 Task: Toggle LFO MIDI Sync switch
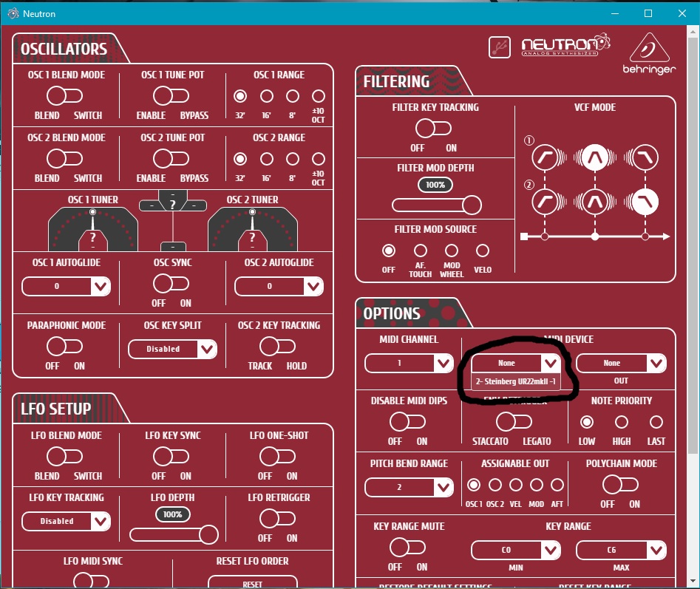91,581
